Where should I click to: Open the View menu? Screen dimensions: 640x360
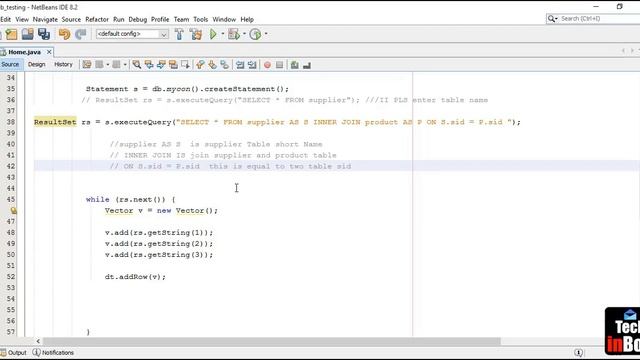[x=22, y=19]
